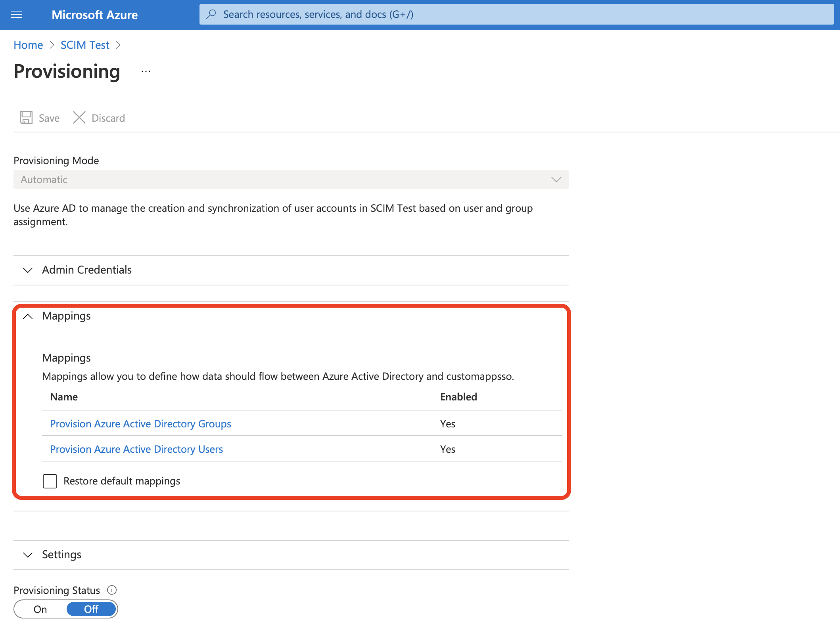Click the Mappings subsection heading text
Viewport: 840px width, 628px height.
[x=66, y=358]
